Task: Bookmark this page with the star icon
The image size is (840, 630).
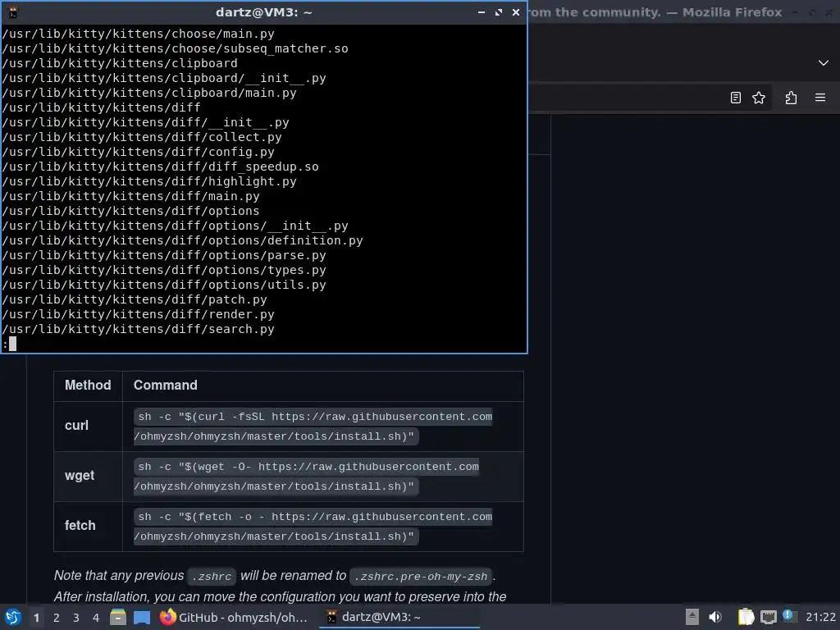Action: 759,98
